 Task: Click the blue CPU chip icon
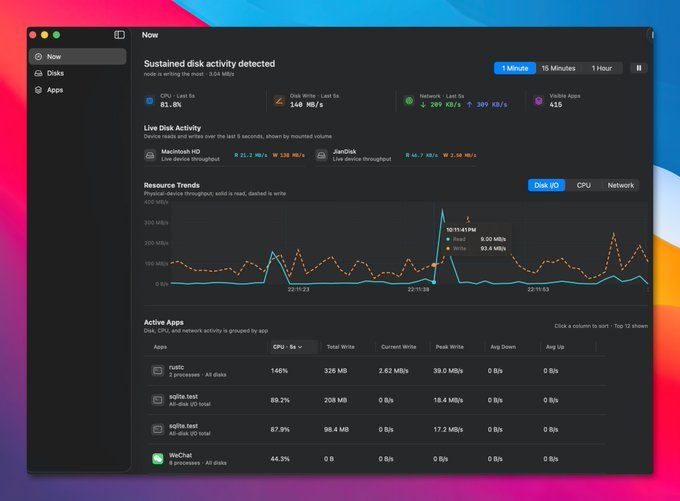(x=150, y=101)
